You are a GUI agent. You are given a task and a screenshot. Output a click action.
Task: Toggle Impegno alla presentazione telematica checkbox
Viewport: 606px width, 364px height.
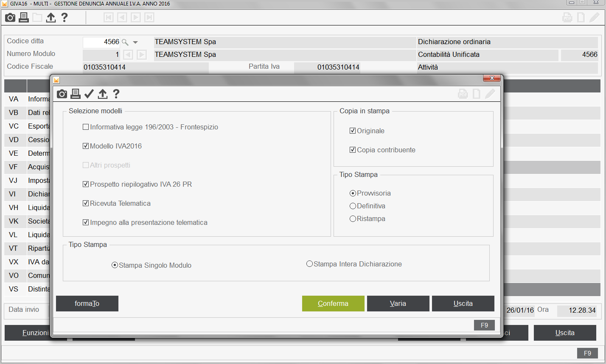86,222
